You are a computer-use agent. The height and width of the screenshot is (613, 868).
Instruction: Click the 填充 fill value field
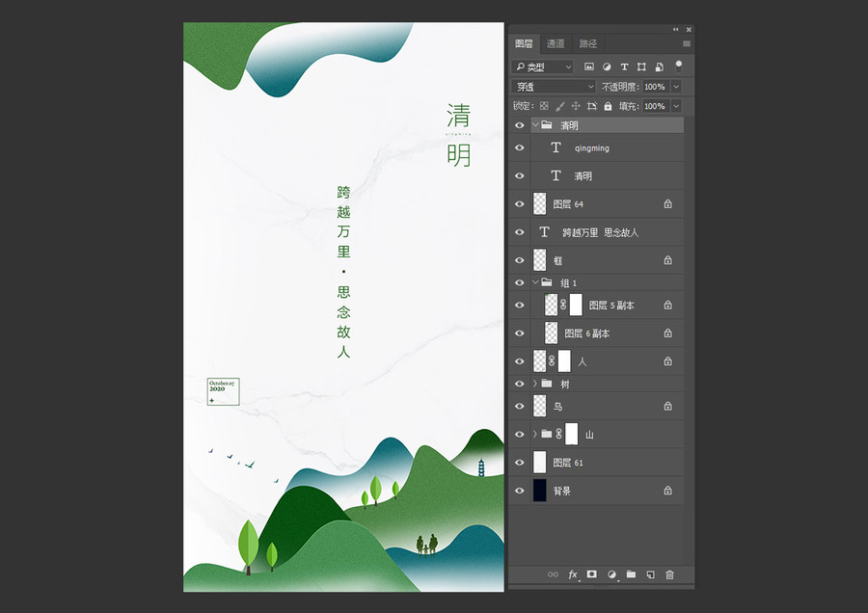656,106
